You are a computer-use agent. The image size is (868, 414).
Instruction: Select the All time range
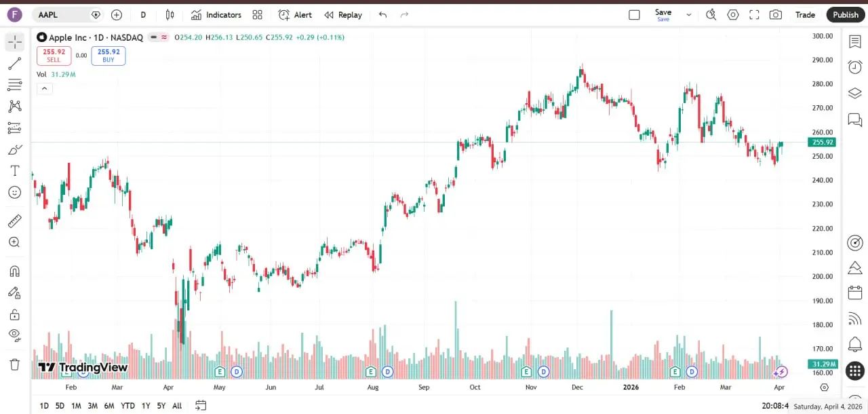[x=177, y=406]
